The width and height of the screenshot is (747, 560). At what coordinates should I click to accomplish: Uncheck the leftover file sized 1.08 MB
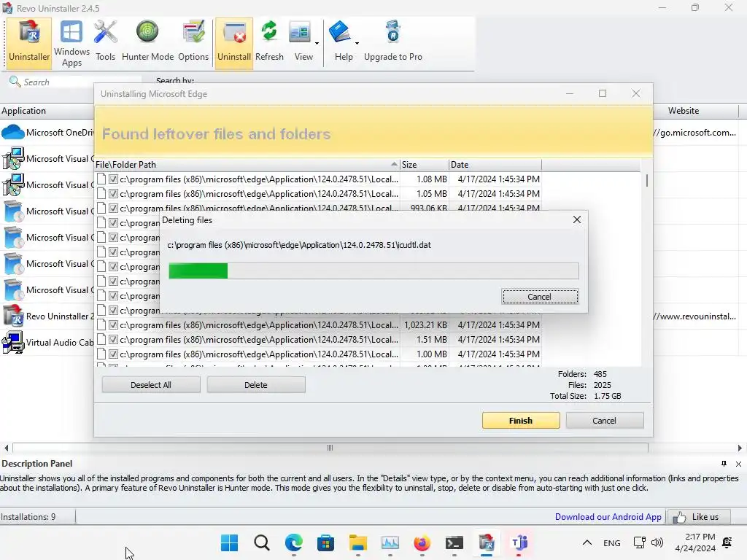pyautogui.click(x=113, y=179)
